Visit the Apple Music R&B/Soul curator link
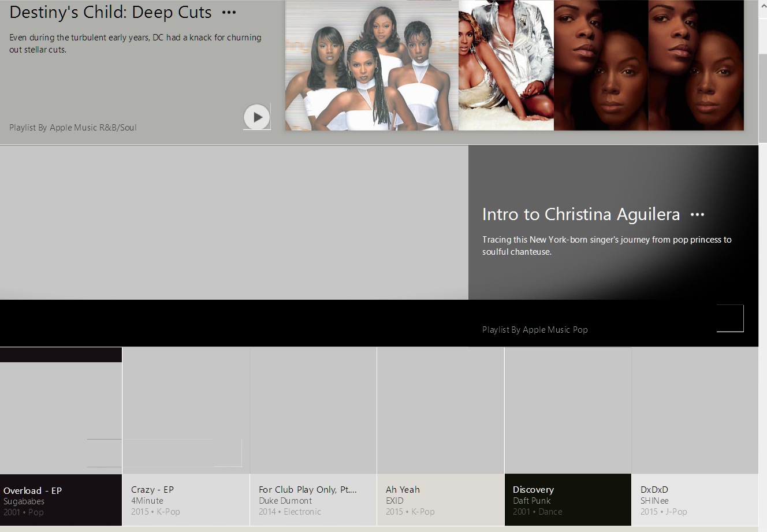The image size is (767, 532). (x=93, y=128)
